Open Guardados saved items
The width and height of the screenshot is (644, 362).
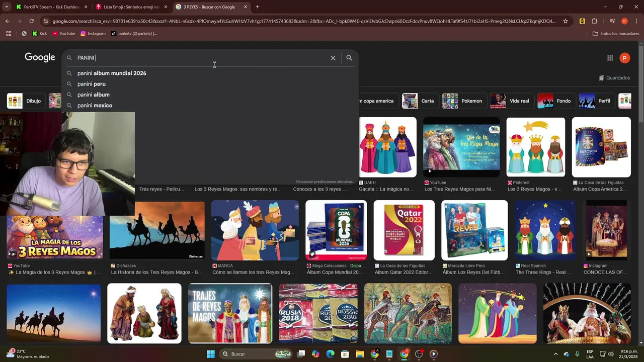(614, 78)
